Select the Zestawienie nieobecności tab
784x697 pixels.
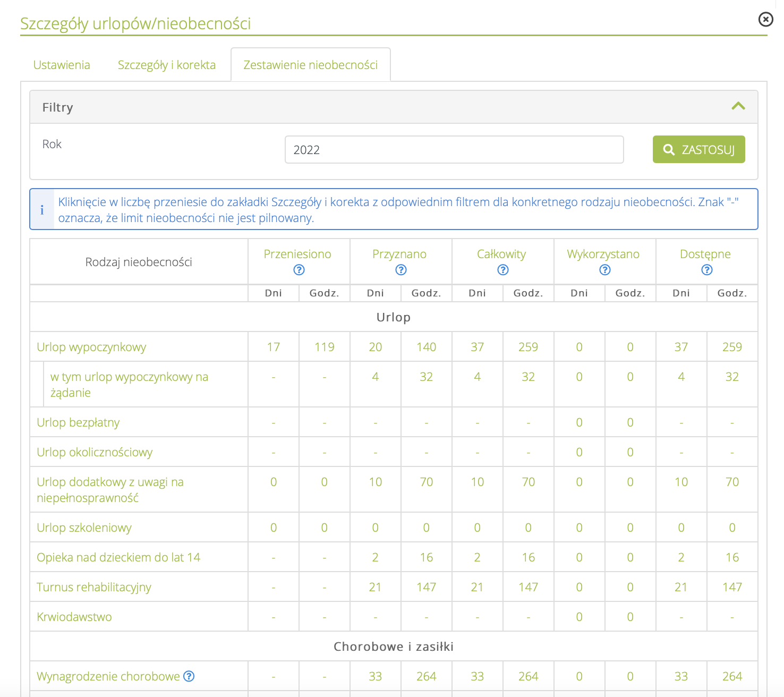click(x=311, y=65)
